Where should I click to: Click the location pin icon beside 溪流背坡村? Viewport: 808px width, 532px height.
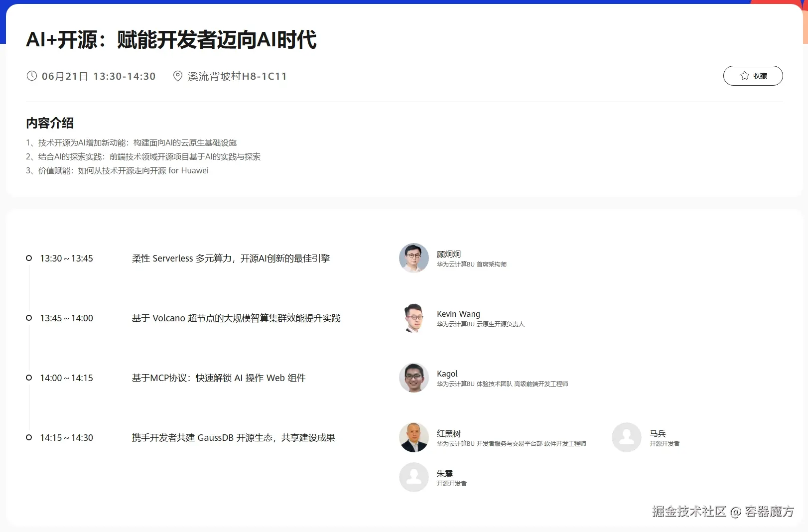(177, 76)
